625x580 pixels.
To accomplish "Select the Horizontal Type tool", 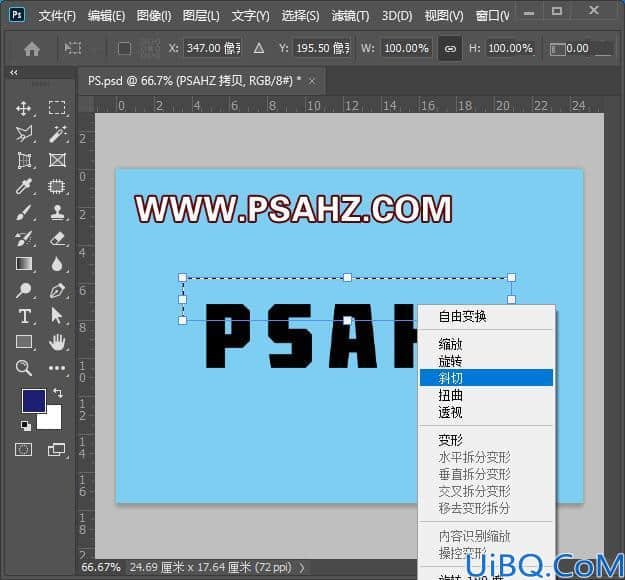I will [x=24, y=316].
